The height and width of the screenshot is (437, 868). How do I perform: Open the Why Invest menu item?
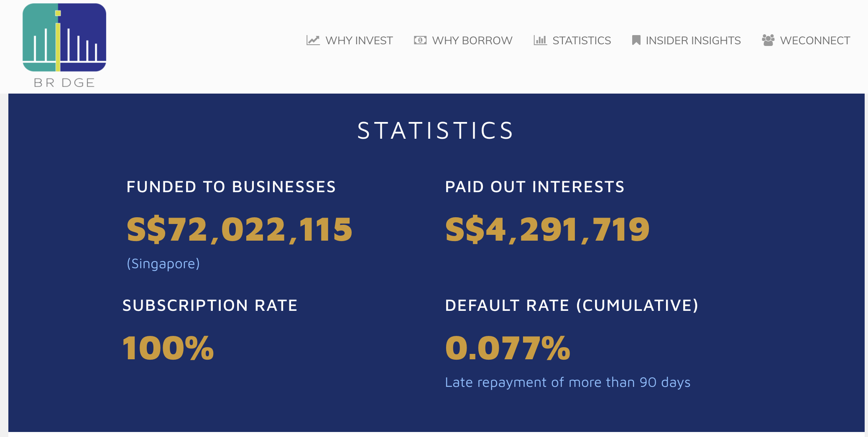point(359,41)
